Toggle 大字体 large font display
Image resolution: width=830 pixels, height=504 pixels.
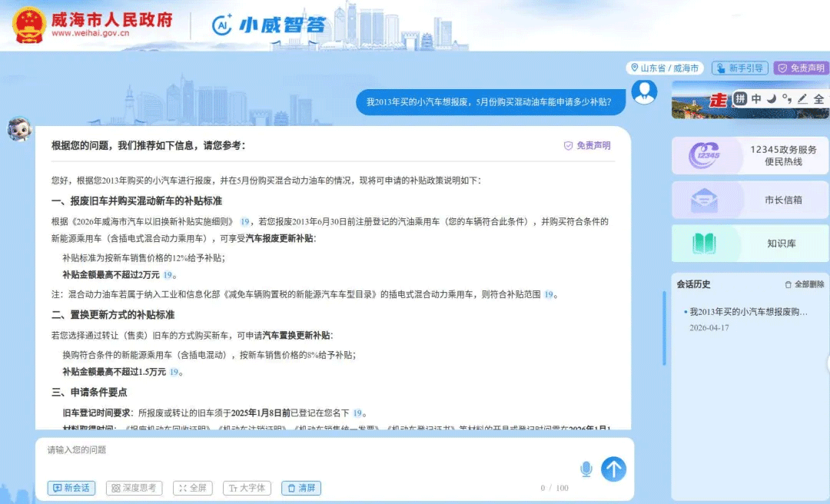(246, 487)
